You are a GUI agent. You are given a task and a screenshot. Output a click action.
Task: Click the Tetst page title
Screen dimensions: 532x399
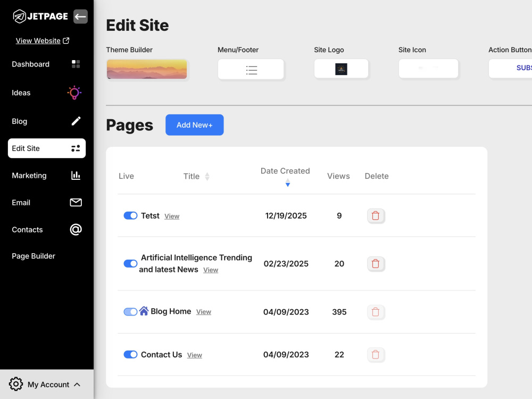pos(150,216)
